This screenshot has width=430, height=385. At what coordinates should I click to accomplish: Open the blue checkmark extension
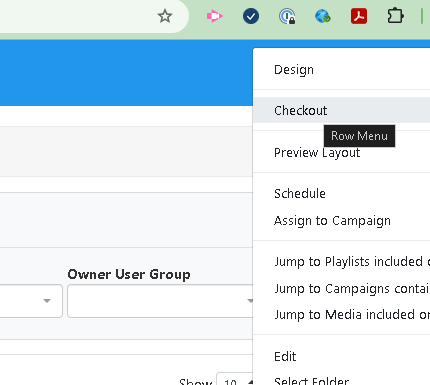[251, 16]
